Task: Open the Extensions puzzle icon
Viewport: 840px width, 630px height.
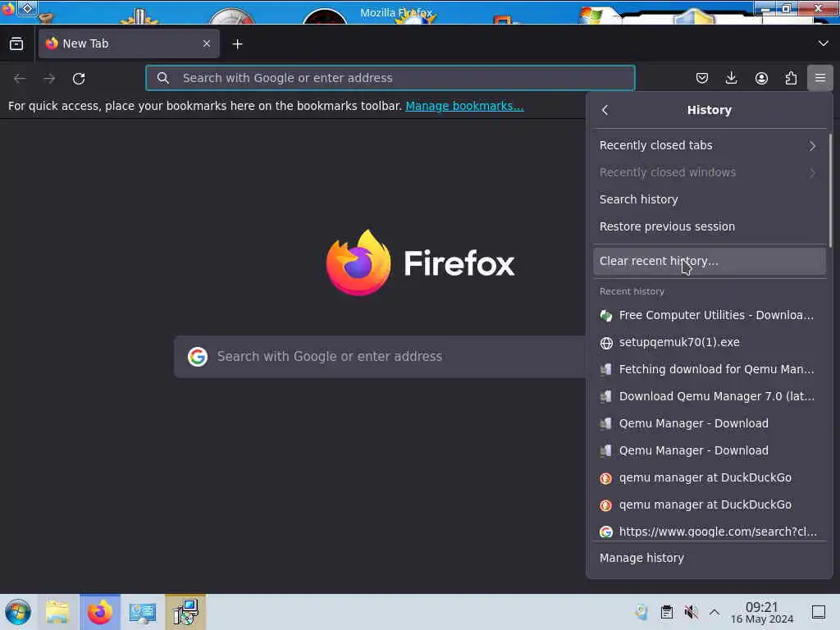Action: 791,78
